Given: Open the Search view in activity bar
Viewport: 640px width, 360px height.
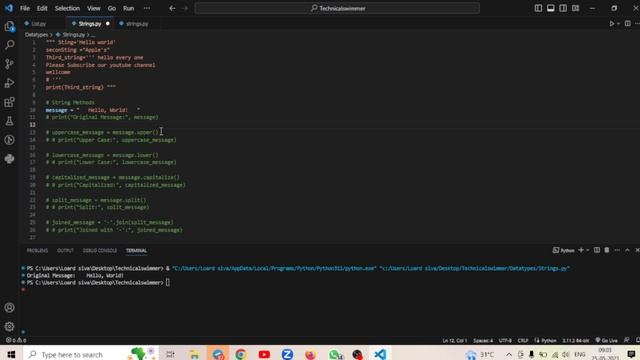Looking at the screenshot, I should click(x=9, y=44).
